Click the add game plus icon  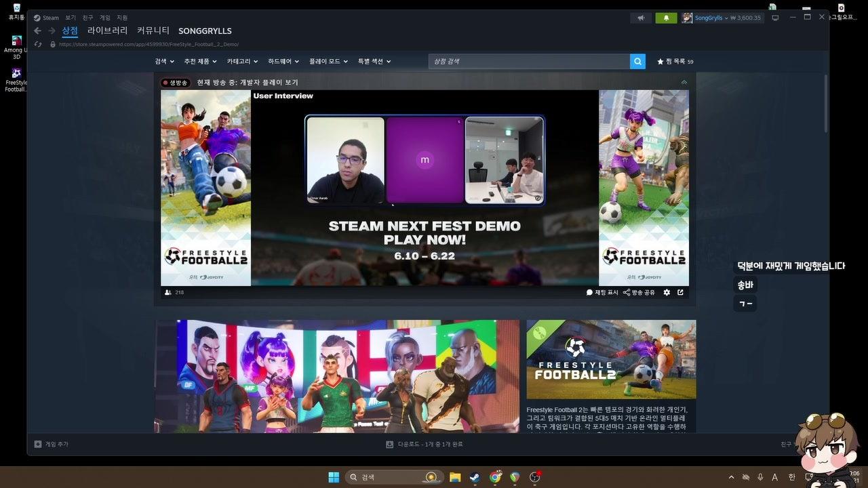coord(38,444)
